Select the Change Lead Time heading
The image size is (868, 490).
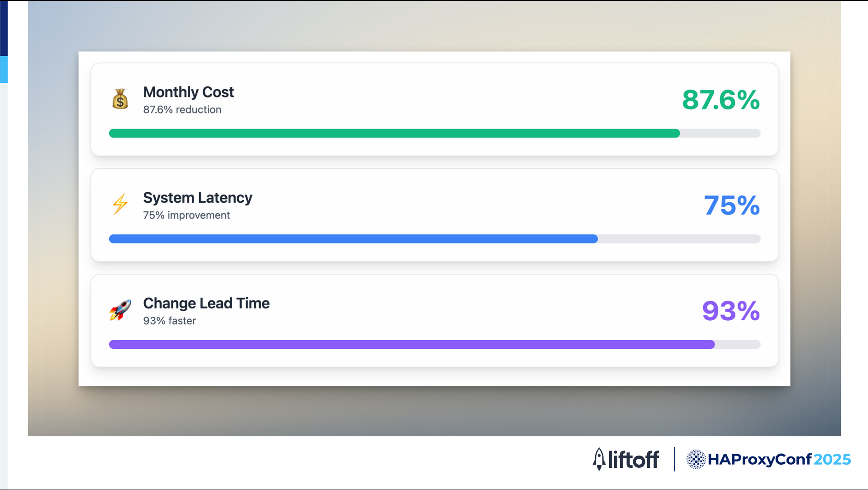[206, 303]
